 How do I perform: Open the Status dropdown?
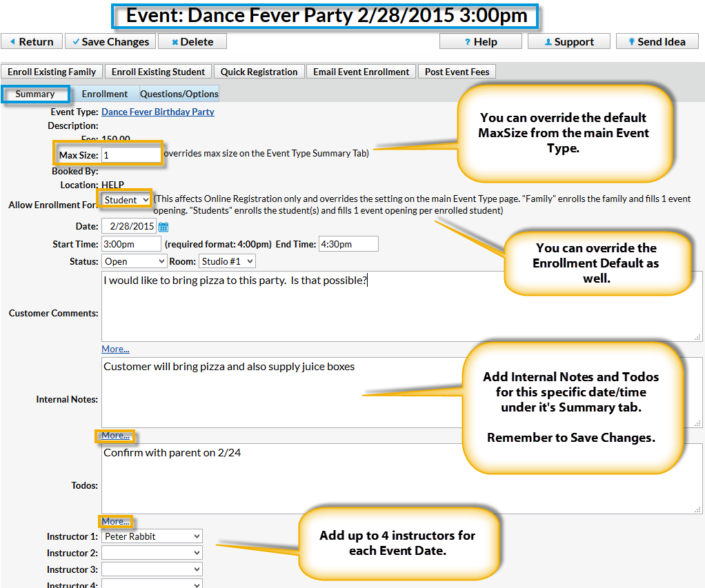[x=135, y=261]
